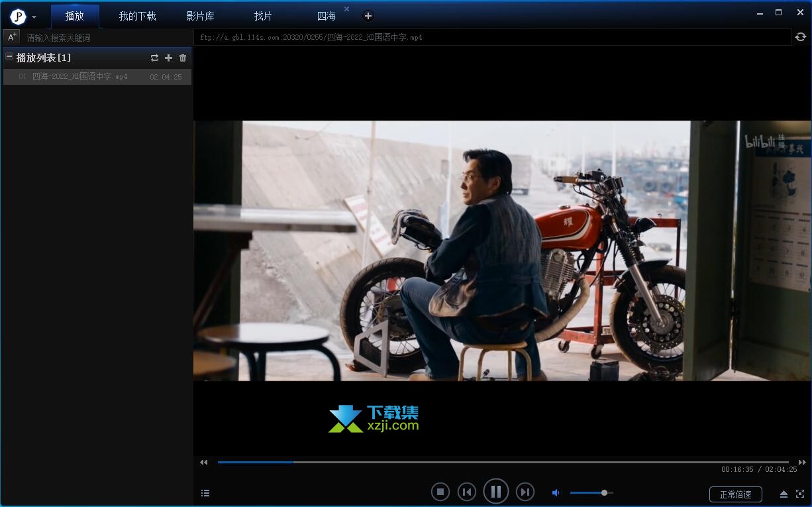812x507 pixels.
Task: Select 四海-2022_HD国语中字.mp4 in playlist
Action: coord(97,77)
